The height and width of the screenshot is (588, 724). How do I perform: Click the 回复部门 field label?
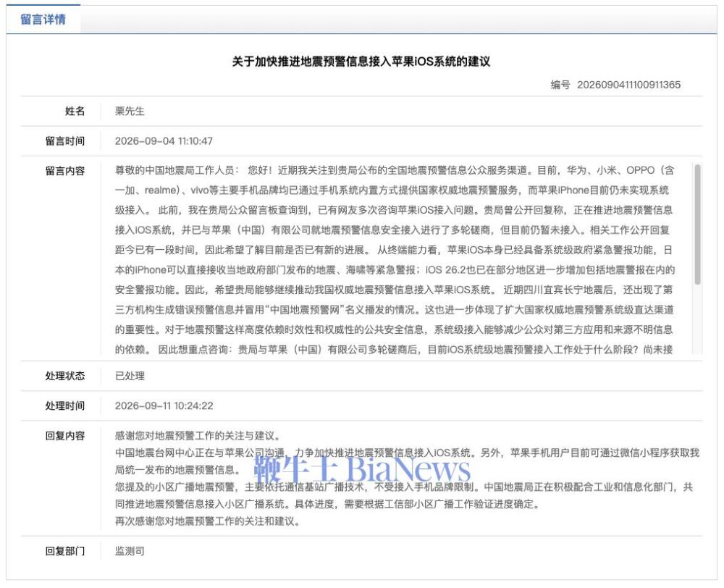tap(65, 551)
